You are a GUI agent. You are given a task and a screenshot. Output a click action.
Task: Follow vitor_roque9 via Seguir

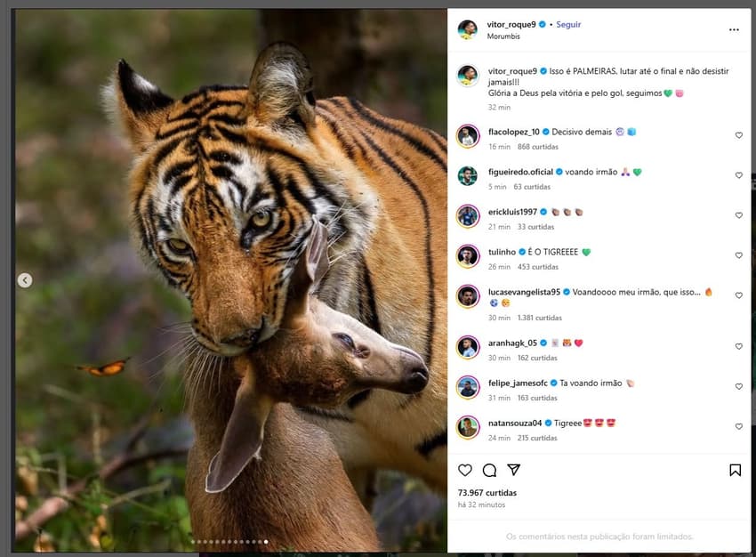(x=568, y=24)
